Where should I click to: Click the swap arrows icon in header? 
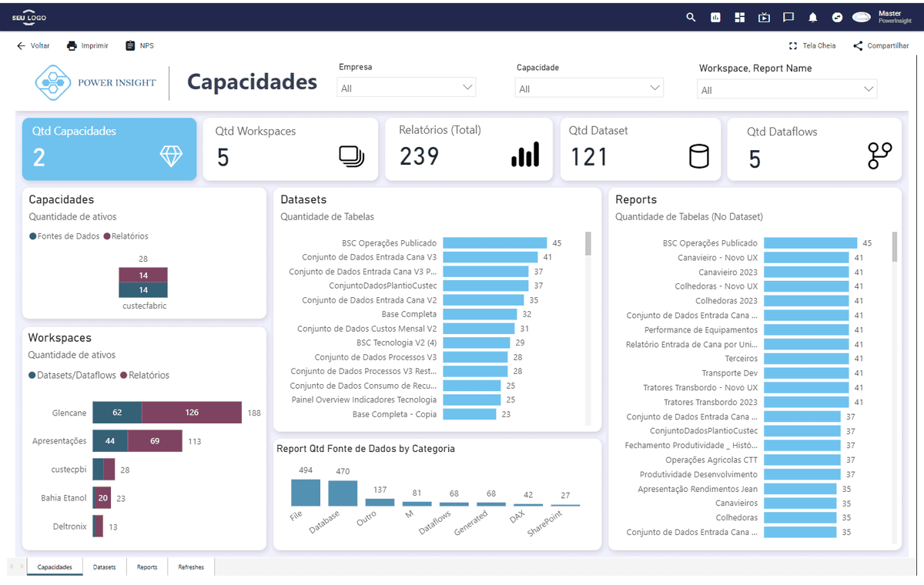837,17
